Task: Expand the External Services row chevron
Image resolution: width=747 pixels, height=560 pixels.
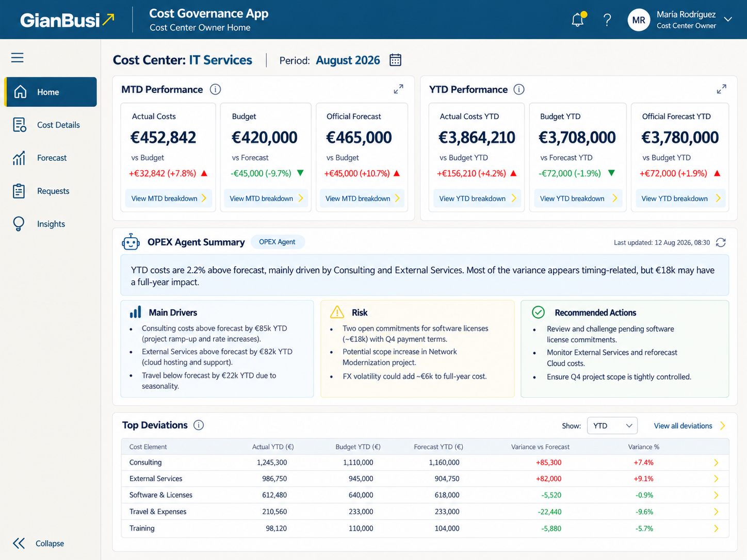Action: (716, 479)
